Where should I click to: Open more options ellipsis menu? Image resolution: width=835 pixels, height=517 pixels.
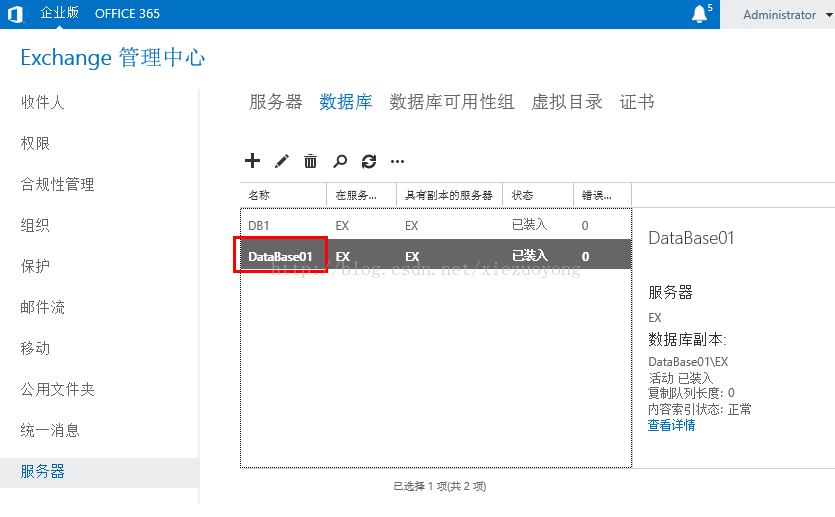tap(397, 161)
